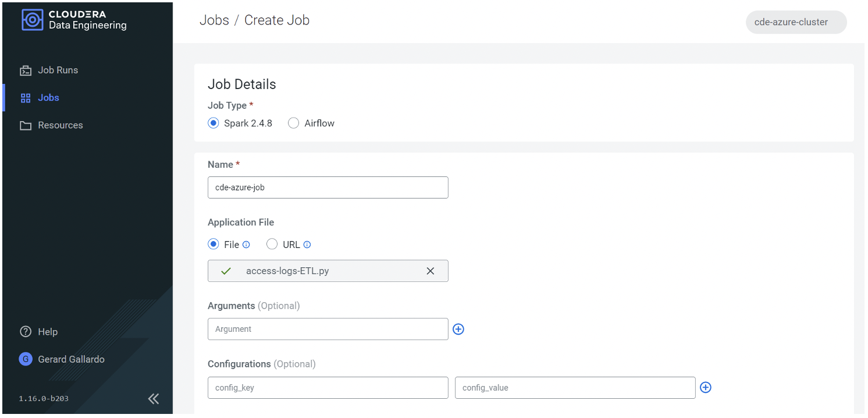
Task: Click the Gerard Gallardo avatar icon
Action: 26,359
